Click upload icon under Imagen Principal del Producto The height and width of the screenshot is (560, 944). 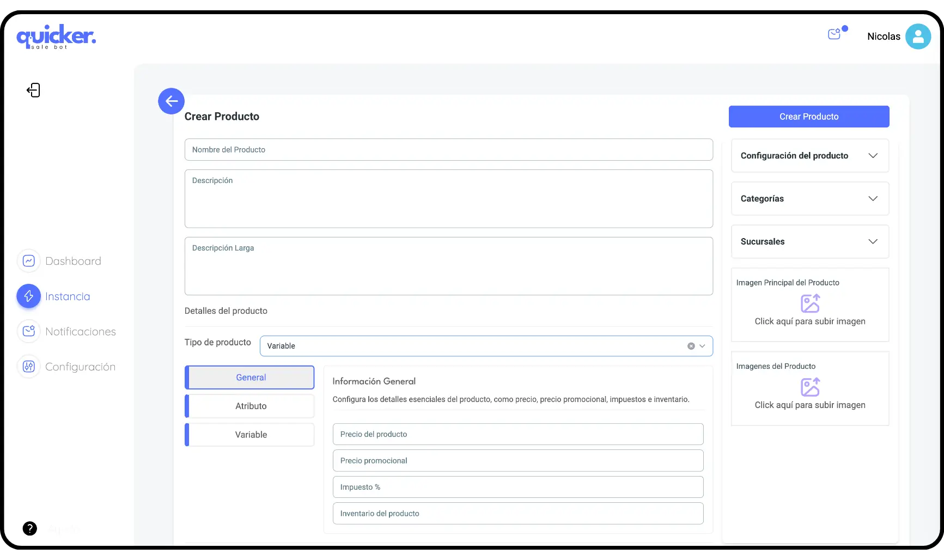[x=810, y=303]
